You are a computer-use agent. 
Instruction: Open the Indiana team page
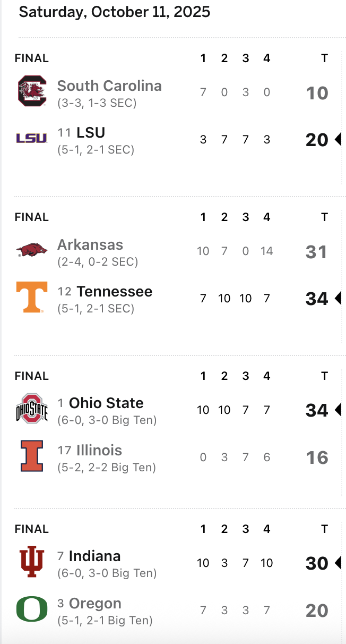coord(94,556)
